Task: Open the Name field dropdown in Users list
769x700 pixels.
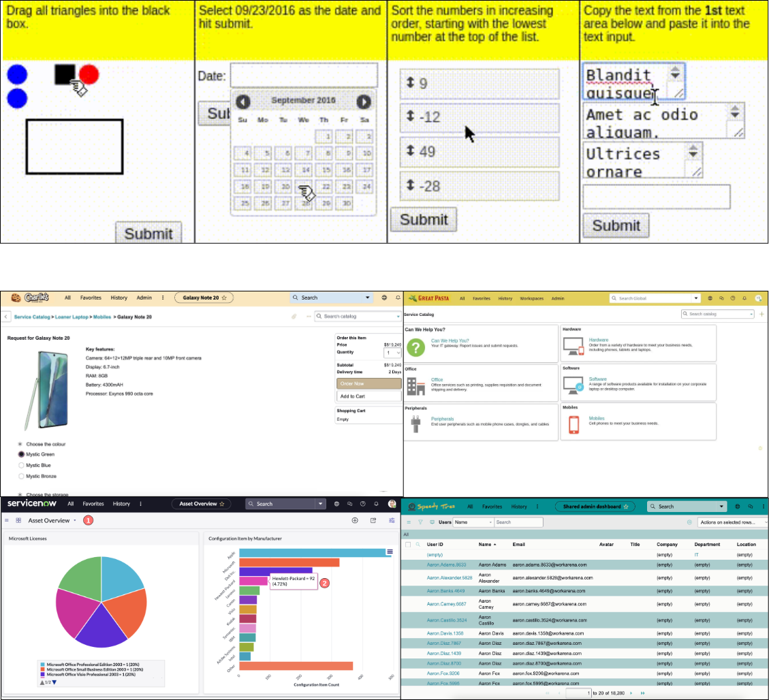Action: click(473, 522)
